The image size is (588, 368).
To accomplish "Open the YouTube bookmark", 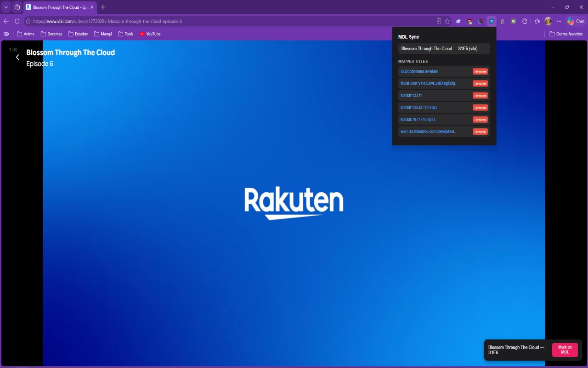I will pos(150,34).
